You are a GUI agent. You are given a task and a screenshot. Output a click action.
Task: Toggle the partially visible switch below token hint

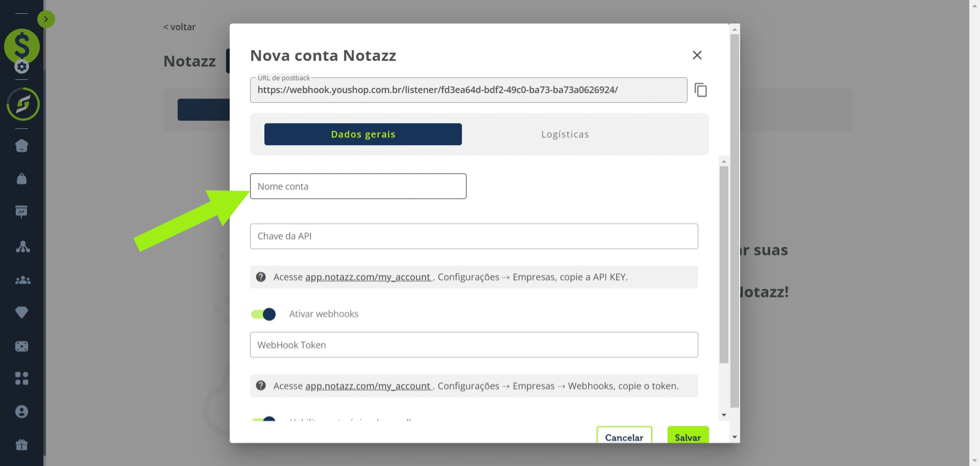pyautogui.click(x=263, y=419)
